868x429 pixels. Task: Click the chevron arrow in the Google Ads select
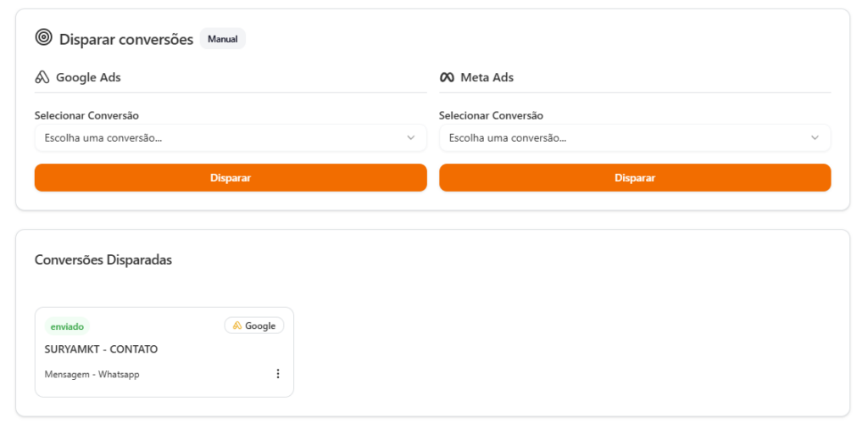(x=411, y=138)
